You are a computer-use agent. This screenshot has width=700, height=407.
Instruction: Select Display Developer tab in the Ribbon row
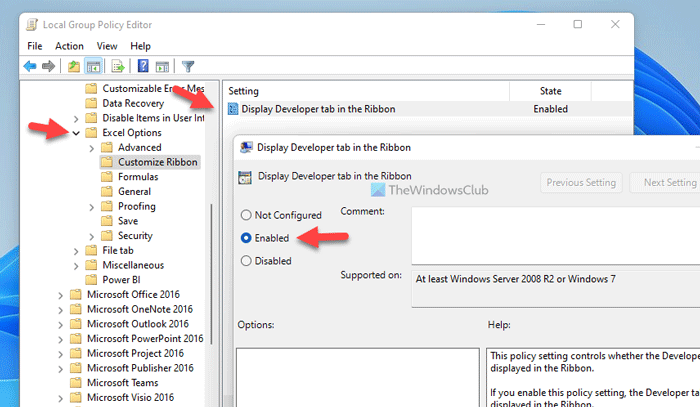pyautogui.click(x=427, y=109)
